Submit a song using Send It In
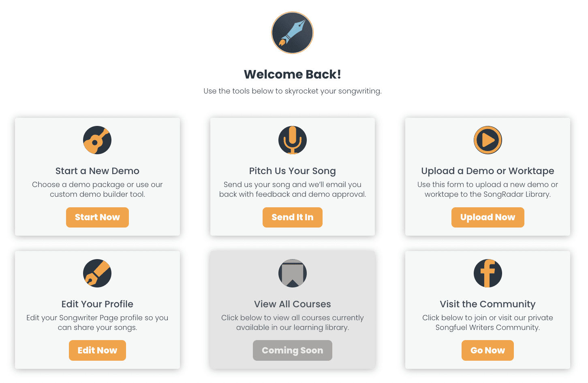The height and width of the screenshot is (383, 588). [293, 217]
